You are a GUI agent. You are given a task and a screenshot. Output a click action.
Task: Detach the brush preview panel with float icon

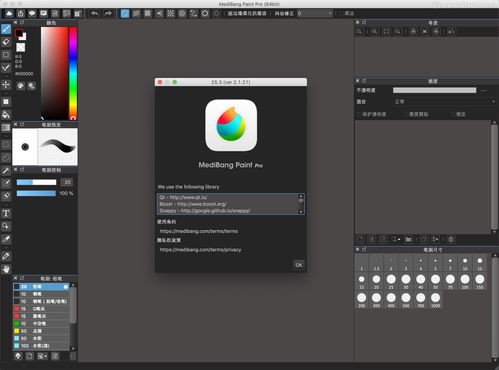click(22, 124)
